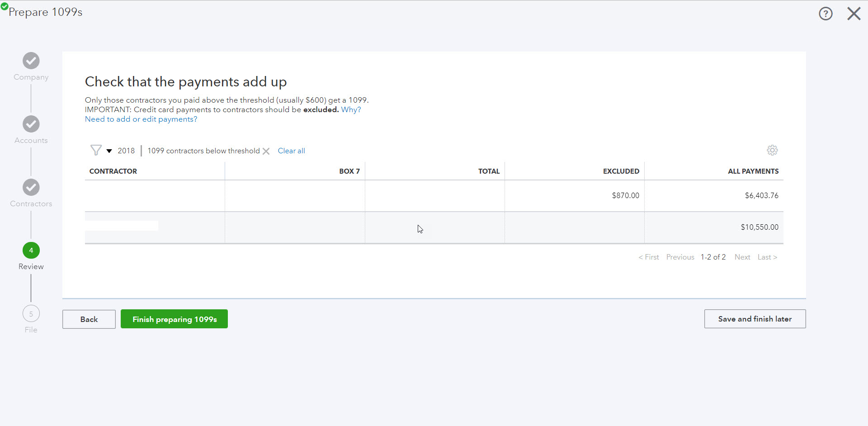Open the Need to add or edit payments link
The image size is (868, 426).
[x=141, y=119]
